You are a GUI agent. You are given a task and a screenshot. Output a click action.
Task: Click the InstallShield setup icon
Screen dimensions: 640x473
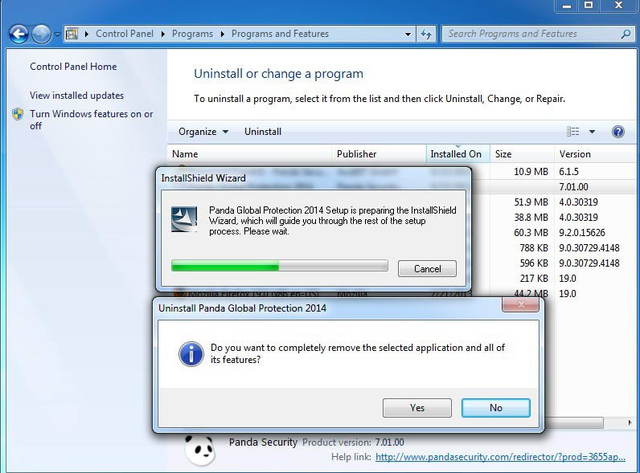click(184, 219)
